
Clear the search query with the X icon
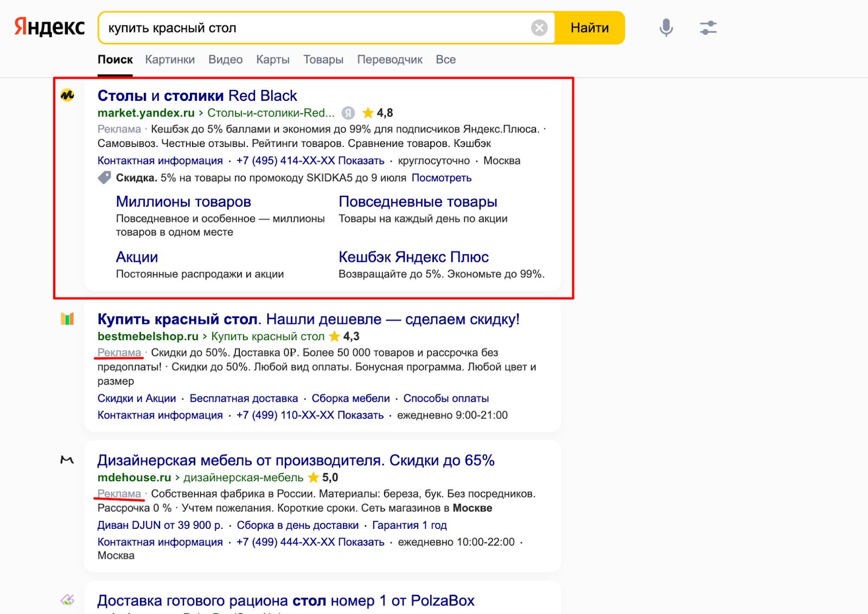[x=539, y=28]
